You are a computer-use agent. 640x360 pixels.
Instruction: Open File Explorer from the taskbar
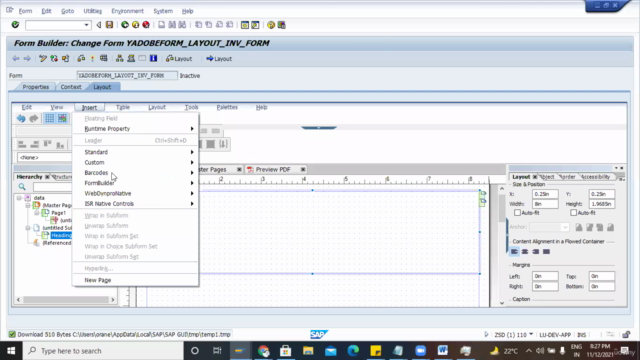click(x=308, y=351)
